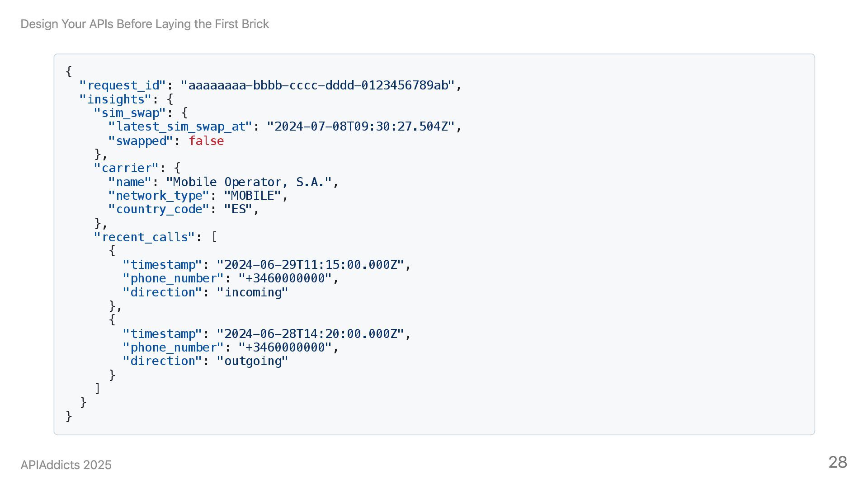868x488 pixels.
Task: Click the 2024-07-08 SIM swap timestamp value
Action: (x=361, y=127)
